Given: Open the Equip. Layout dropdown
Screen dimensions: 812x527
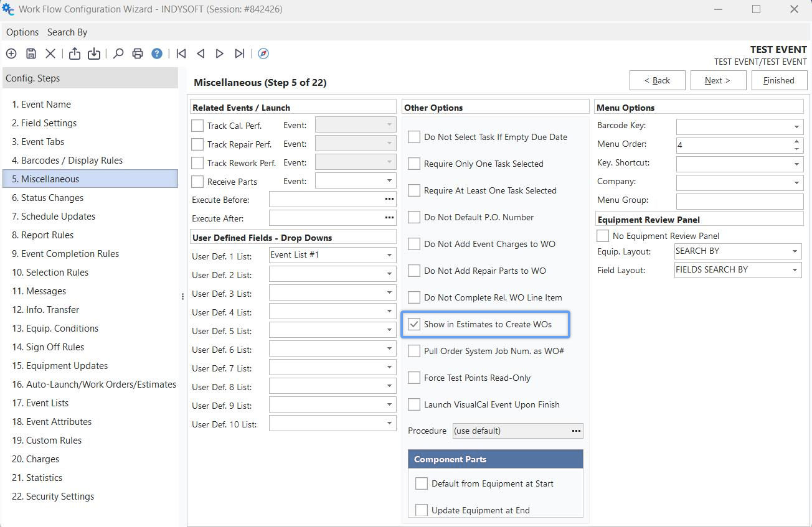Looking at the screenshot, I should pos(795,251).
